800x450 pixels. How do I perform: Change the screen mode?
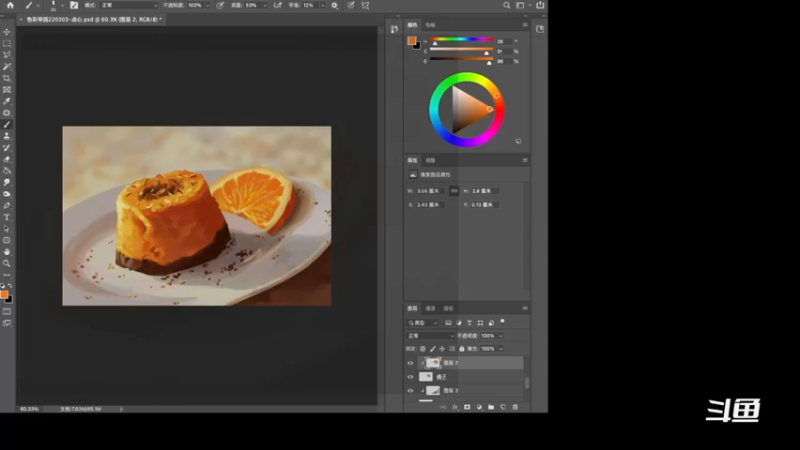7,323
